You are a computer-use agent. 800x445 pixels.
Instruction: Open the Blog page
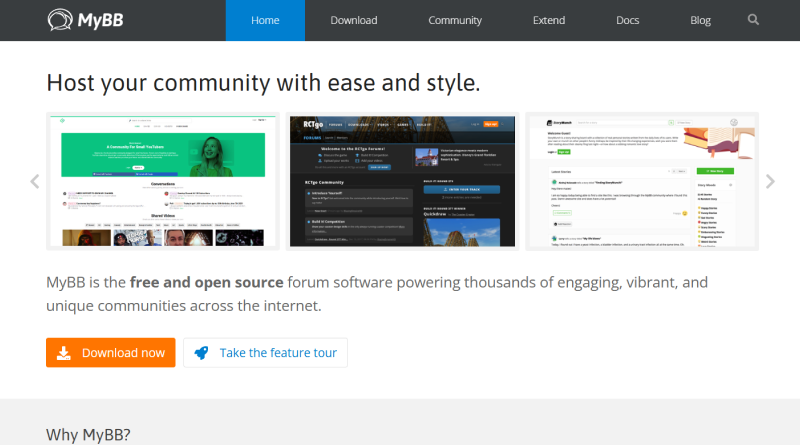(x=701, y=20)
